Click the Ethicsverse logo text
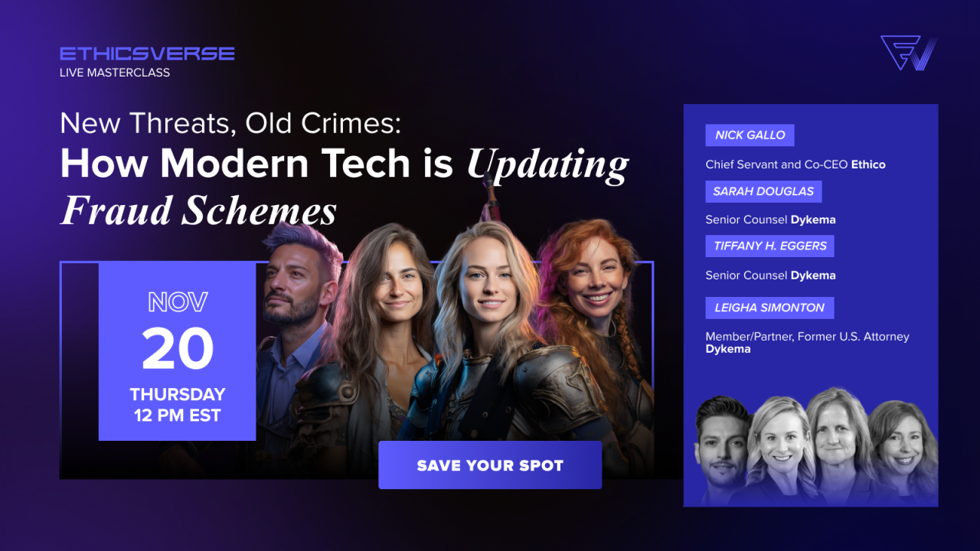The height and width of the screenshot is (551, 980). 147,54
